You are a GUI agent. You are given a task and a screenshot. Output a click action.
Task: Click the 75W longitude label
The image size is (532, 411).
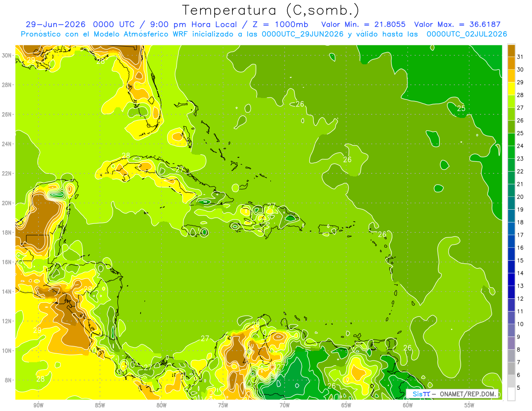[223, 405]
